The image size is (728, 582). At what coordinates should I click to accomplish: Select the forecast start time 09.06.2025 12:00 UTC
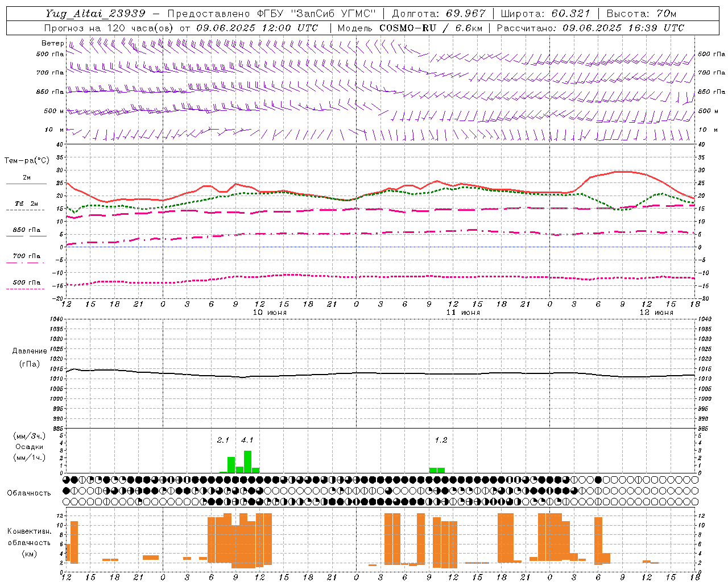point(257,28)
